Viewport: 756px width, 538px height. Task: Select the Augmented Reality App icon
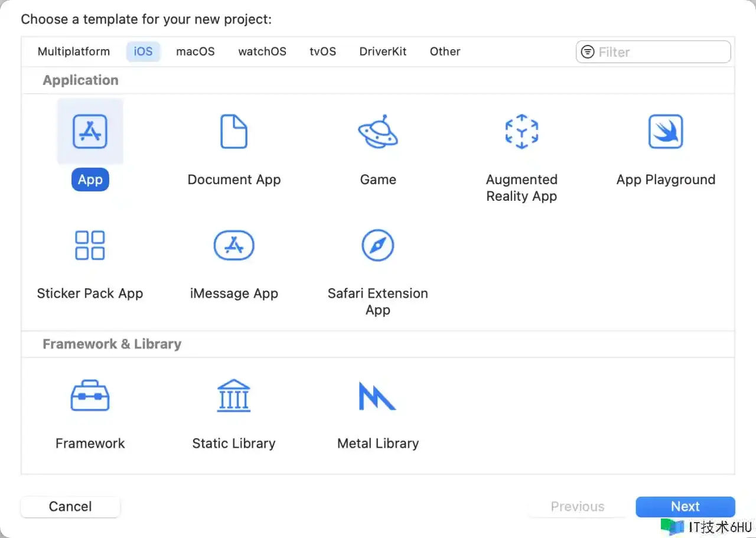(522, 131)
